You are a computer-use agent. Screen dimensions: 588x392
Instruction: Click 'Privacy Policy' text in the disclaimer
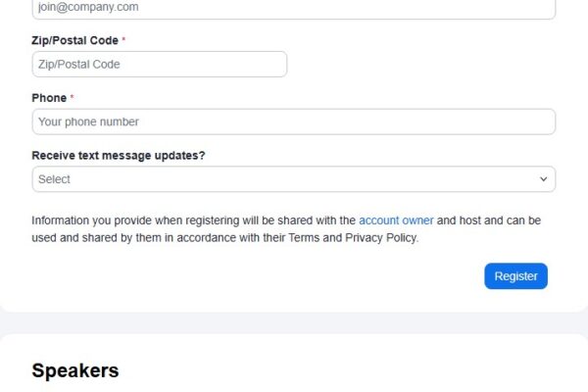click(x=380, y=237)
